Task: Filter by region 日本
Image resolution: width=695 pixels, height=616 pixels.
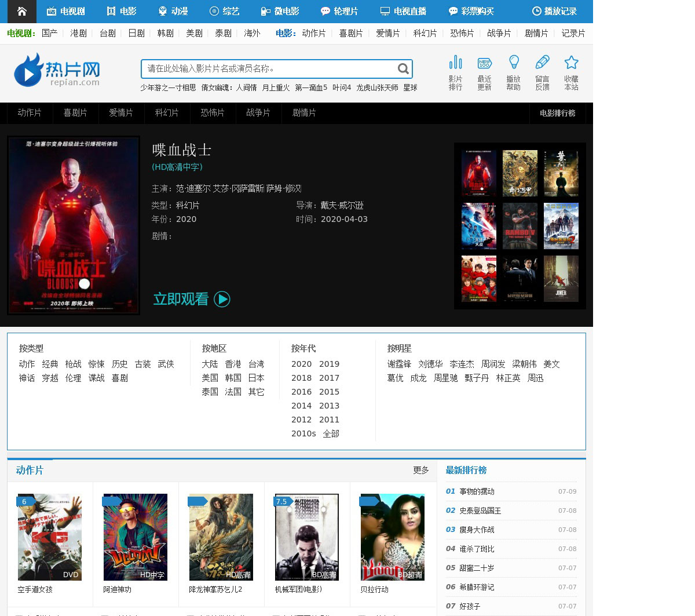Action: (x=257, y=378)
